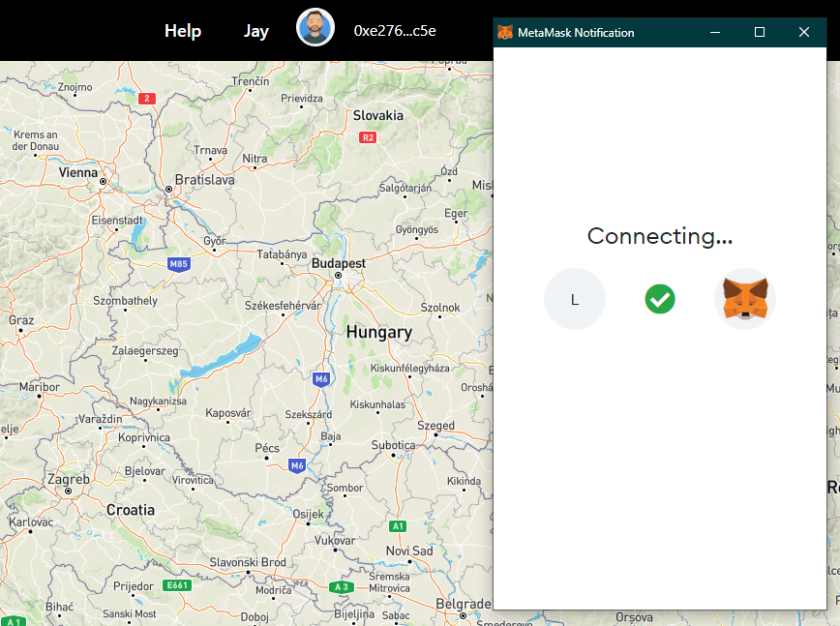Click the green A 3 road shield
This screenshot has height=626, width=840.
tap(342, 587)
